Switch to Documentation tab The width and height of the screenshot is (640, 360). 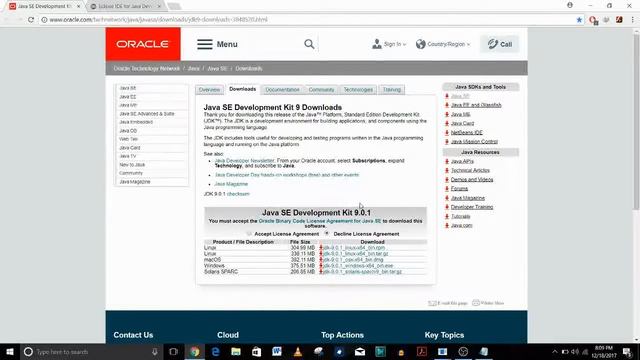[x=282, y=90]
